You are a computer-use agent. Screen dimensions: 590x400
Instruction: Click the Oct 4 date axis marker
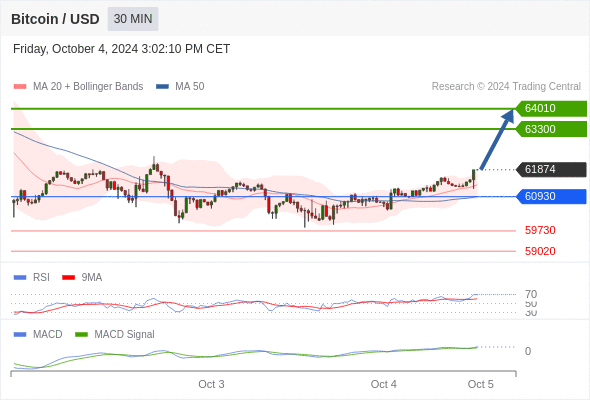click(x=383, y=384)
